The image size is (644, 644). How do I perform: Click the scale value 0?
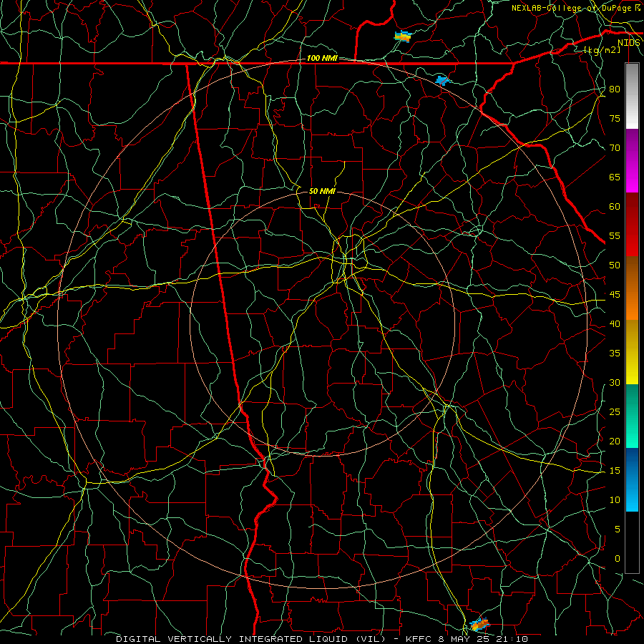pyautogui.click(x=618, y=559)
